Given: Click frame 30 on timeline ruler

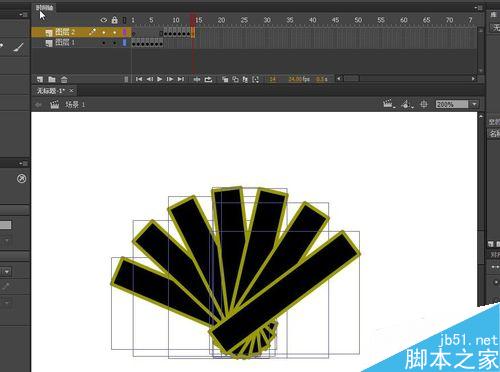Looking at the screenshot, I should pyautogui.click(x=267, y=20).
